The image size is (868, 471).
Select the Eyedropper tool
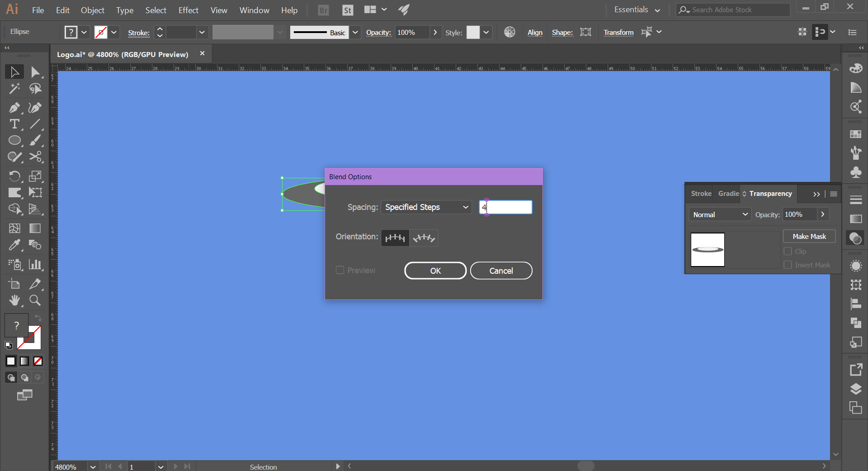coord(14,245)
